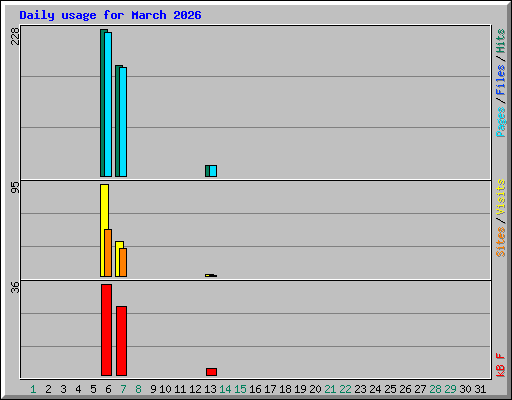
Task: Click the red KB bar for day 6
Action: pos(106,330)
